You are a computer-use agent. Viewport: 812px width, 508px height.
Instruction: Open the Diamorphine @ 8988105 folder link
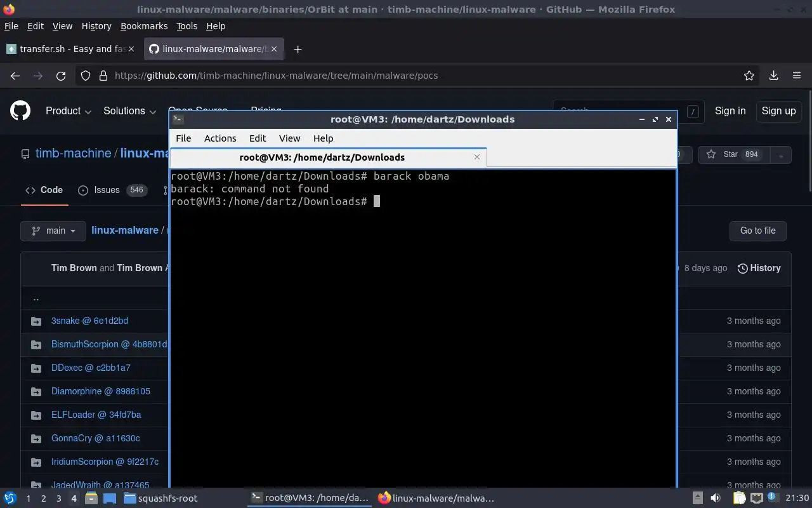click(101, 391)
